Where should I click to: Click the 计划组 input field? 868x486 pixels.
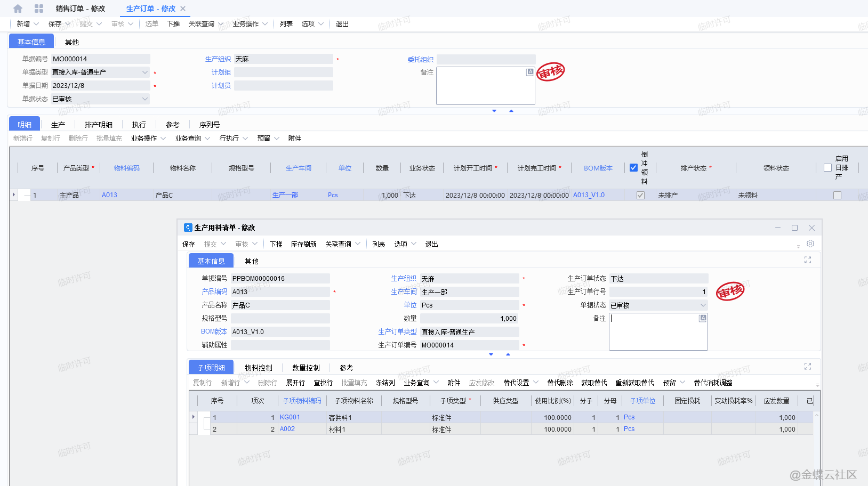pyautogui.click(x=283, y=72)
